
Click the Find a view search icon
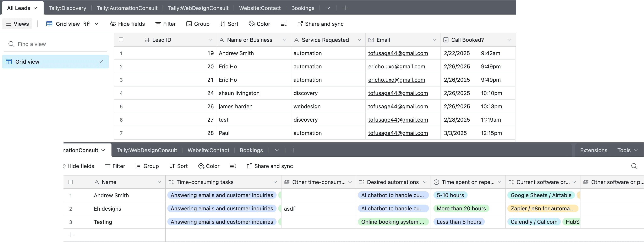[11, 44]
